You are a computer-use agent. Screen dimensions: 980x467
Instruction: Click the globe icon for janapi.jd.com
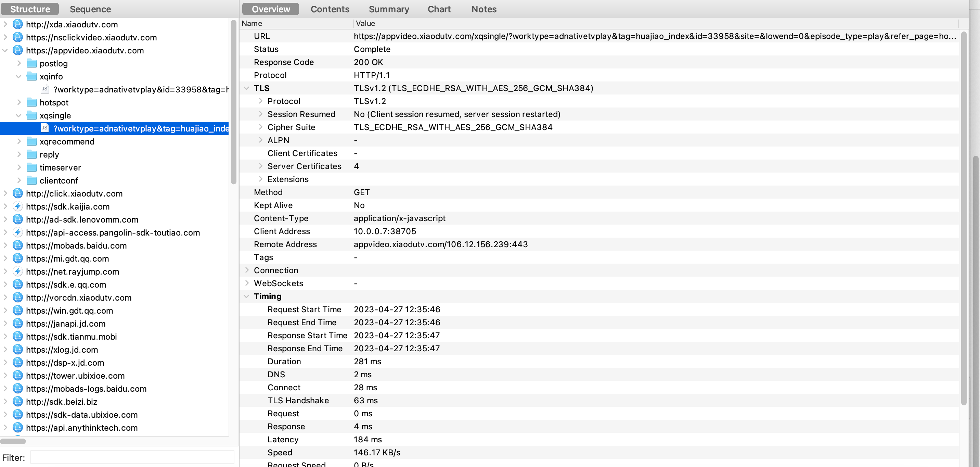click(17, 324)
